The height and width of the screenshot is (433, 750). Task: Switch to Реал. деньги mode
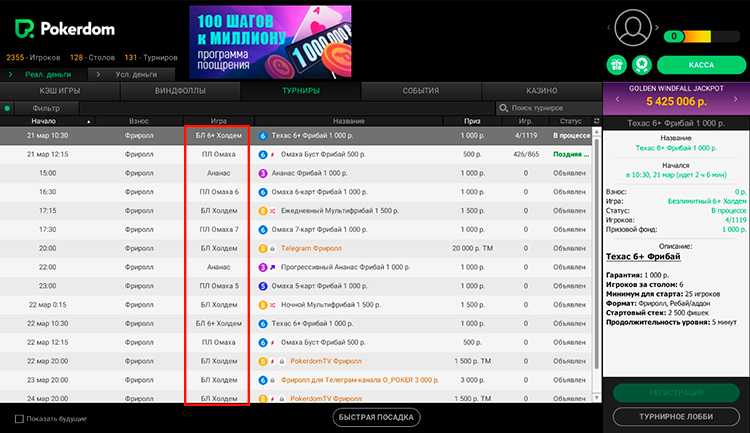tap(44, 75)
